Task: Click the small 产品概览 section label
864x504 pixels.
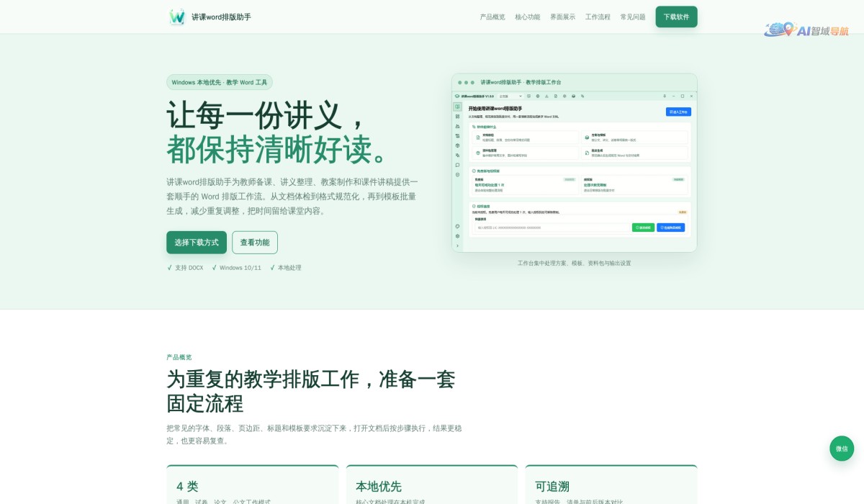Action: [179, 357]
